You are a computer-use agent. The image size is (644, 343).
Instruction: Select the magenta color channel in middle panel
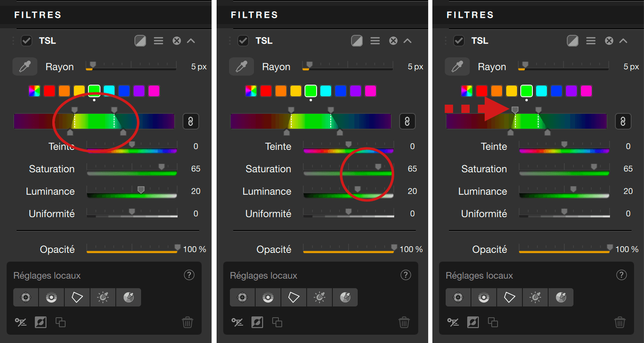click(x=371, y=91)
